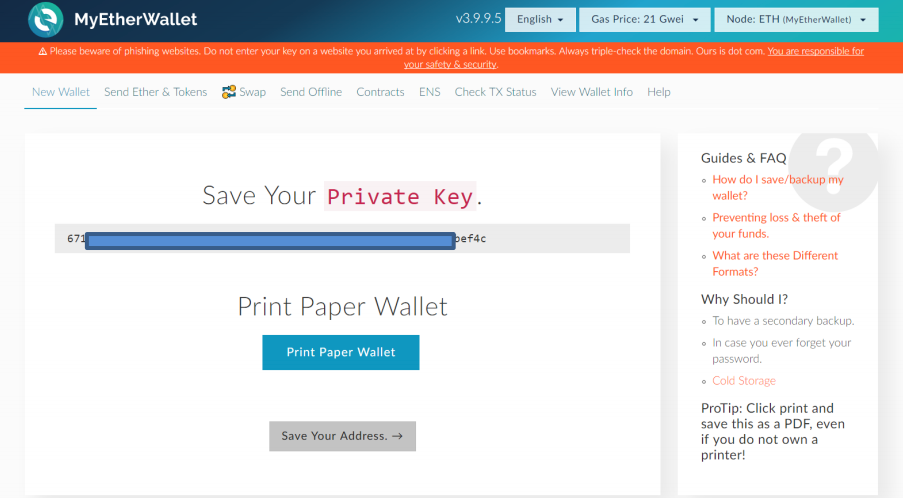Viewport: 903px width, 498px height.
Task: Open Check TX Status tab
Action: [495, 92]
